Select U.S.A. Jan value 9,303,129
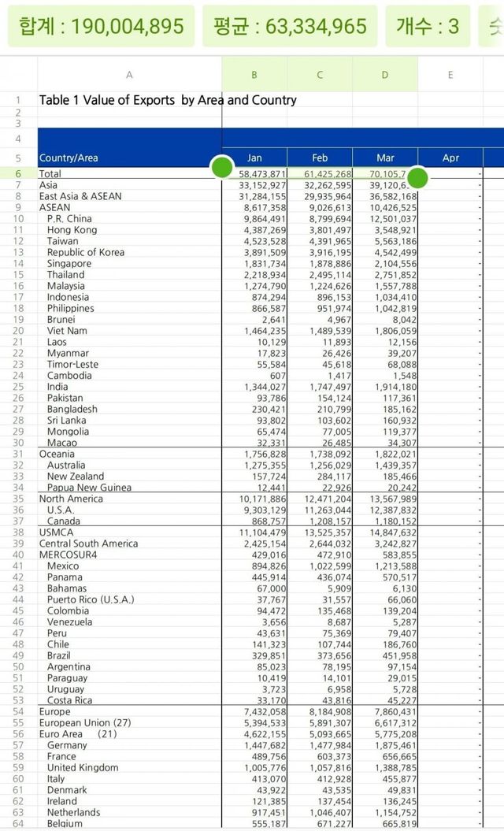 [254, 510]
